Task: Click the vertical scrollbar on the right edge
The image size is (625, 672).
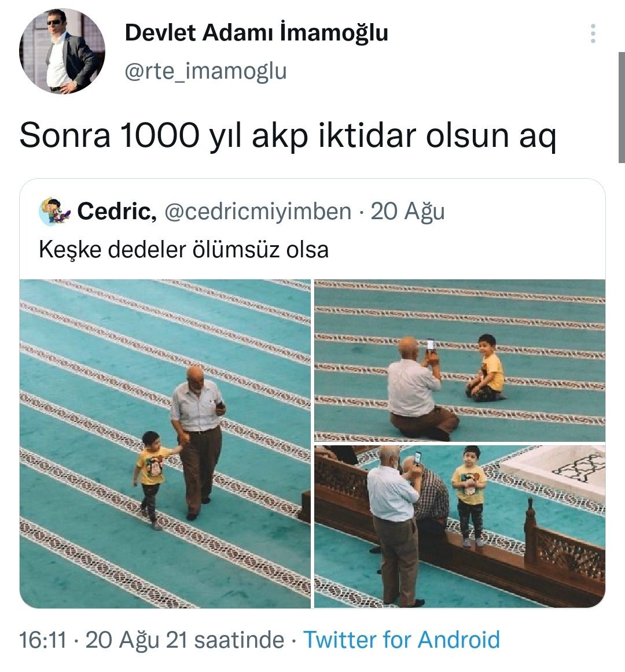Action: 622,107
